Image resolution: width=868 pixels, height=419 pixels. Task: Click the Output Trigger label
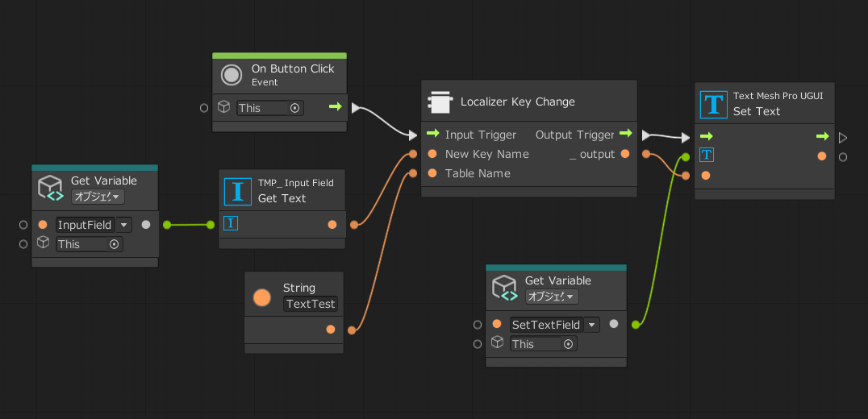click(x=574, y=135)
